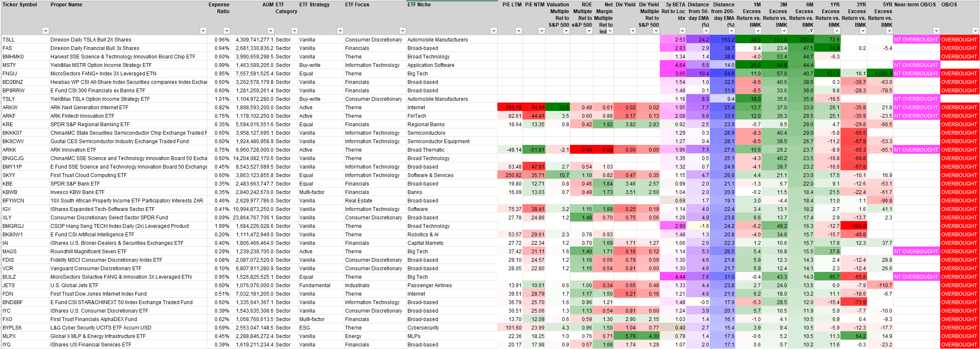Open the Expense Ratio filter dropdown
This screenshot has width=980, height=349.
tap(226, 31)
